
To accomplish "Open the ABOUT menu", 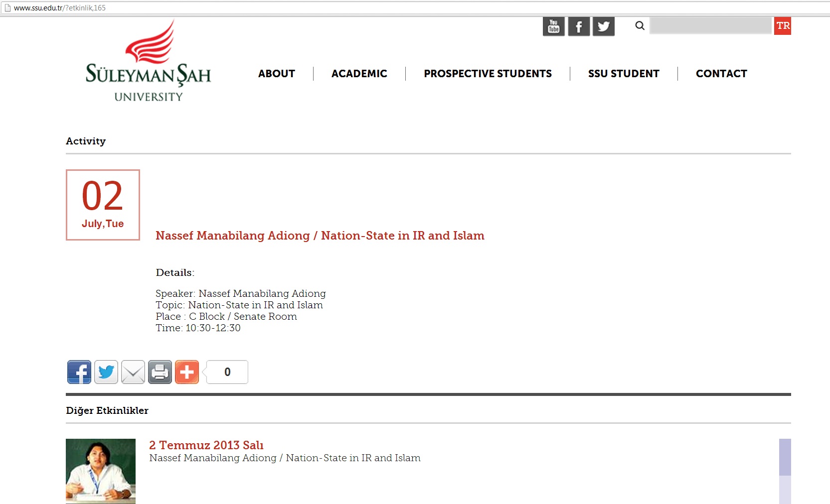I will pyautogui.click(x=277, y=74).
